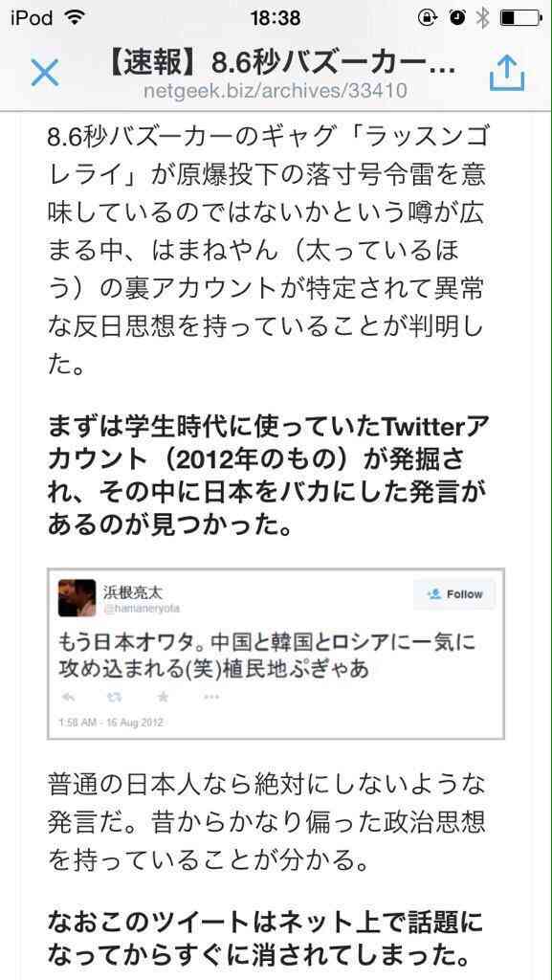Tap the alarm clock status icon
The width and height of the screenshot is (552, 980).
(457, 19)
